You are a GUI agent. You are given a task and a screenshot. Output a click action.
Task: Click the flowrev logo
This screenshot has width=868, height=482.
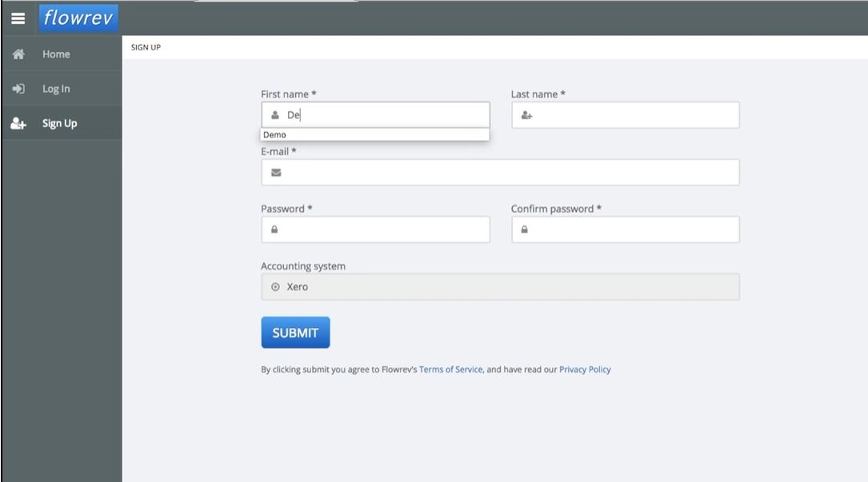[78, 18]
